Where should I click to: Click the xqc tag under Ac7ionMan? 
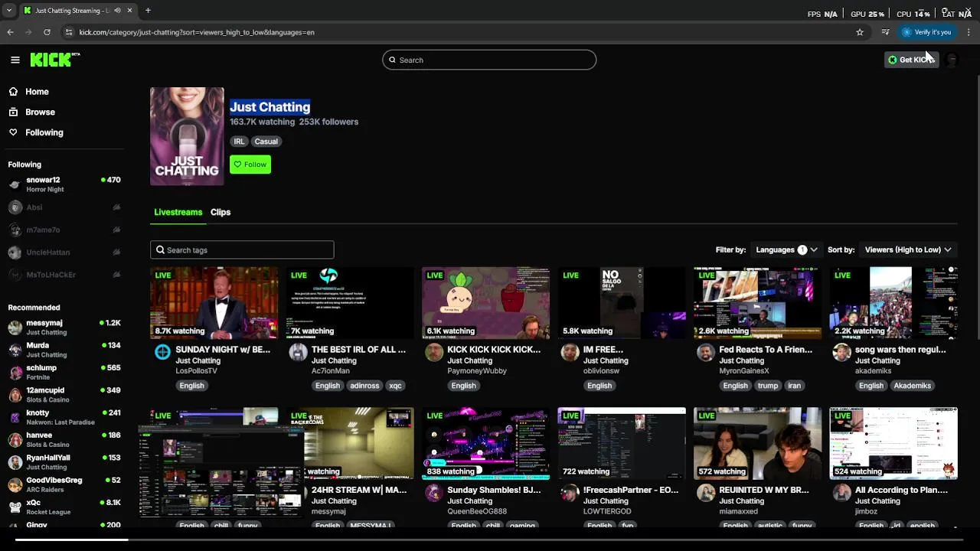click(395, 386)
